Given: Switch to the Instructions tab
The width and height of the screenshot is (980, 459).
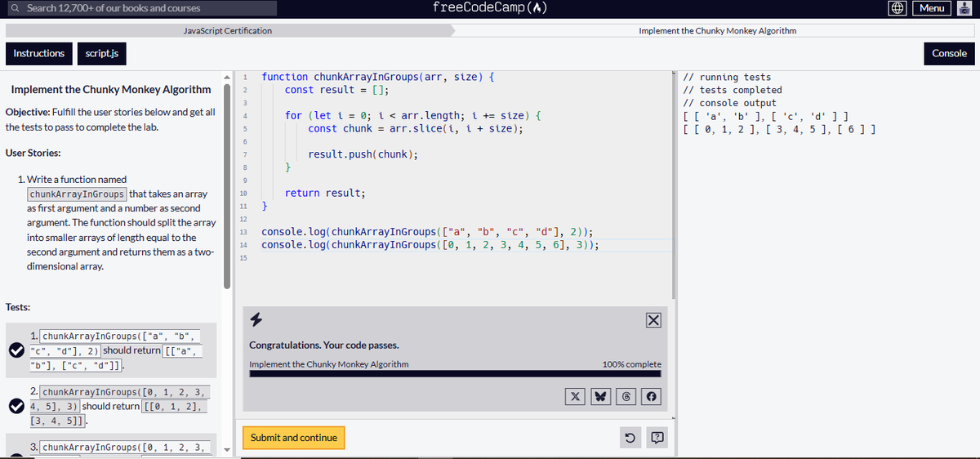Looking at the screenshot, I should [38, 53].
